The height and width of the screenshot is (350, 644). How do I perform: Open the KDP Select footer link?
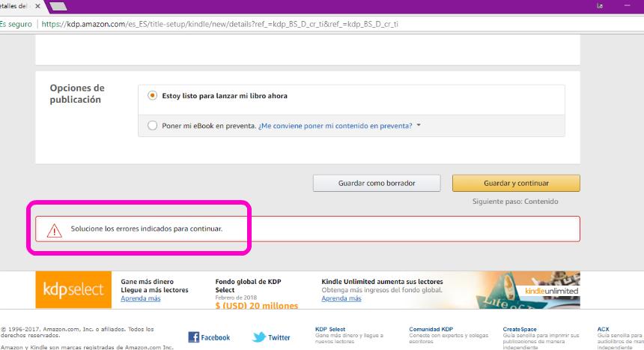(330, 328)
